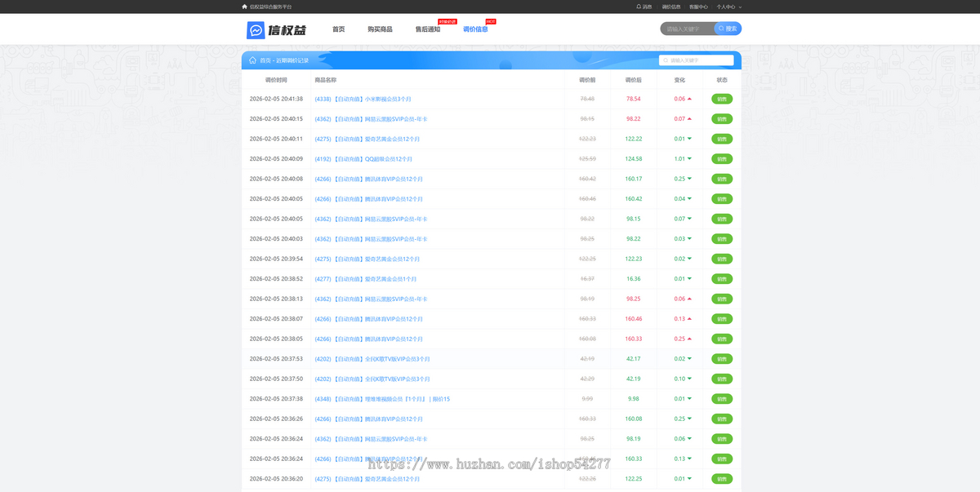This screenshot has width=980, height=492.
Task: Click the 商品名称 column header
Action: click(x=325, y=80)
